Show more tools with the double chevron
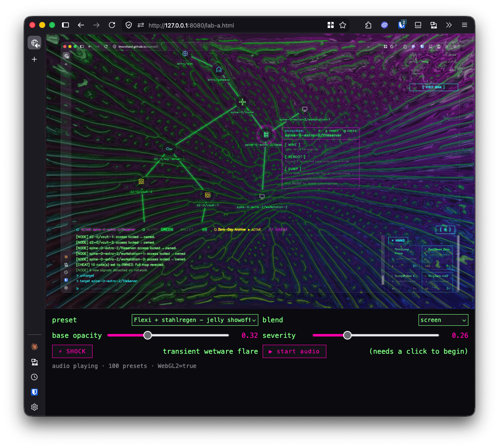 [x=449, y=25]
